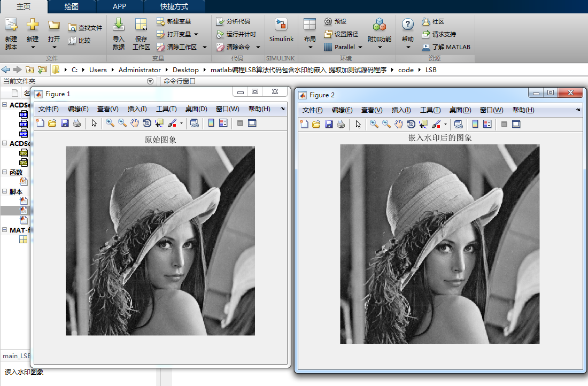Click the forward navigation arrow
The image size is (588, 386).
click(x=17, y=70)
